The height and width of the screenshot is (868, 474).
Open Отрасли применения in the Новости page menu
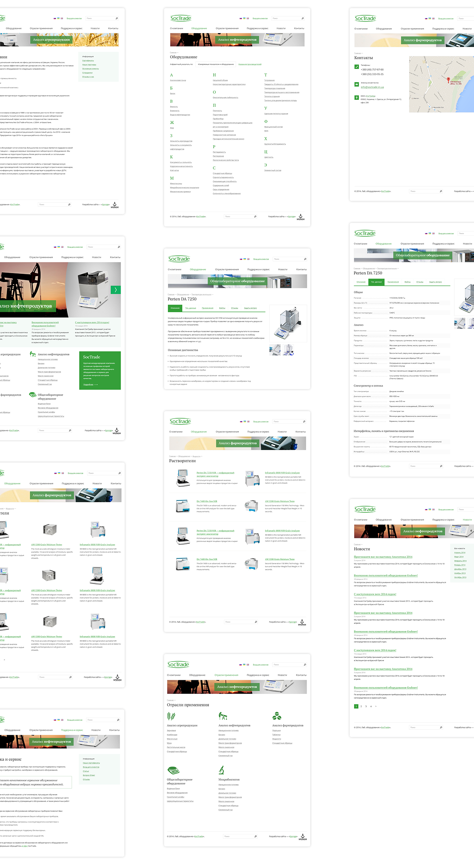click(412, 520)
